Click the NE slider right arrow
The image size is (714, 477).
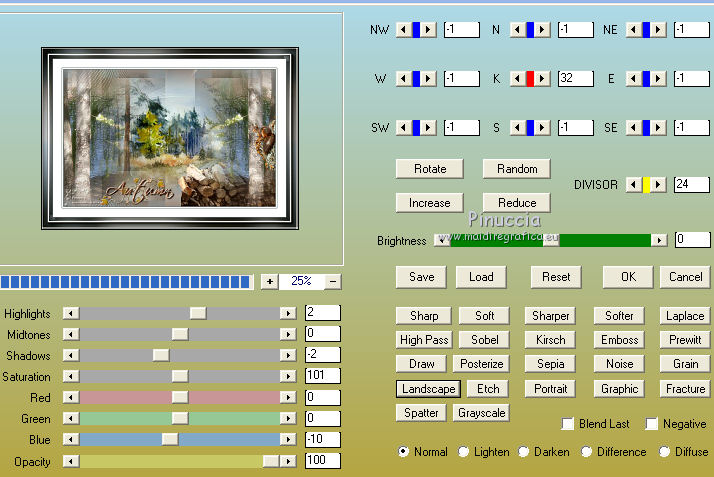tap(658, 30)
